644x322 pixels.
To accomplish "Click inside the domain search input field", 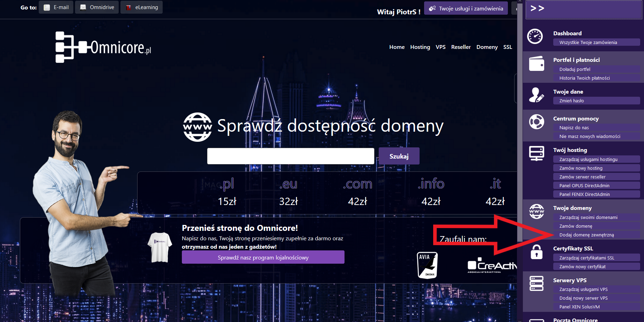I will click(290, 156).
